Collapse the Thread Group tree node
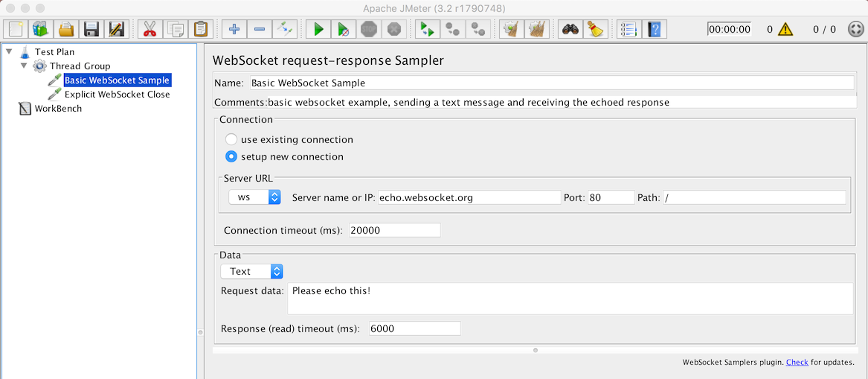This screenshot has height=379, width=868. (24, 66)
